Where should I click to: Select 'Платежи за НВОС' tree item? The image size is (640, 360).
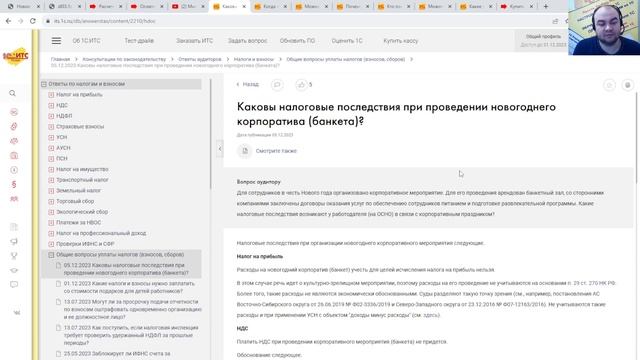pos(78,222)
